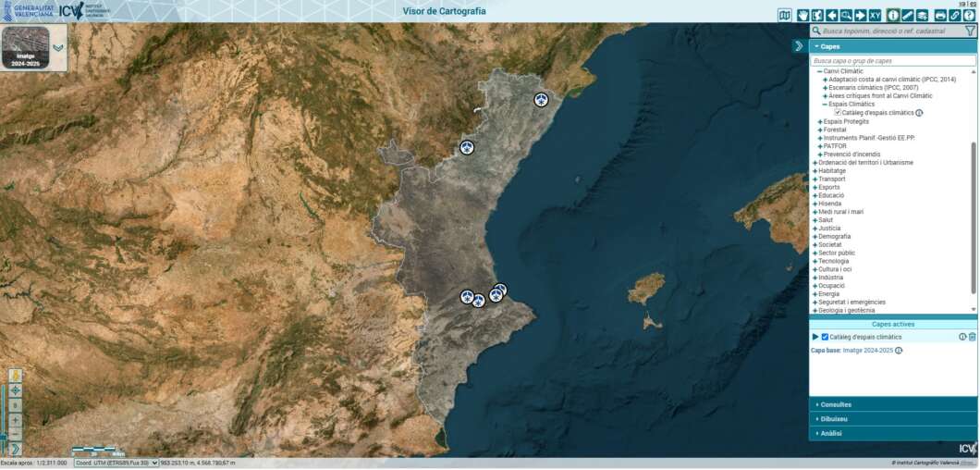Image resolution: width=980 pixels, height=470 pixels.
Task: Open the Consultes accordion section
Action: pos(892,405)
